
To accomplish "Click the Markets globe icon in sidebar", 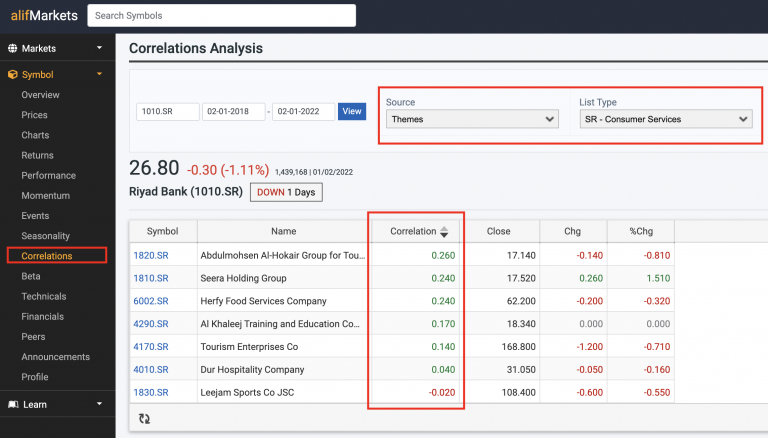I will (12, 48).
